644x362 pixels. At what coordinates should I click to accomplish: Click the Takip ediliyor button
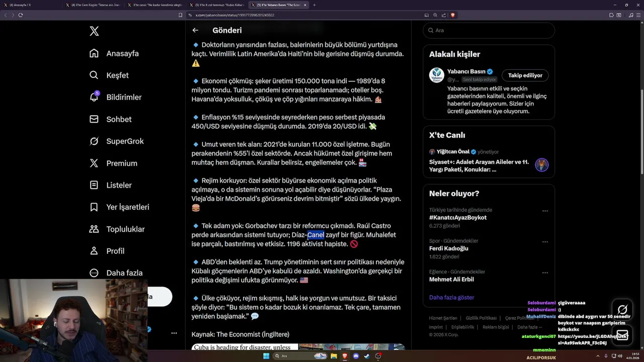tap(525, 75)
